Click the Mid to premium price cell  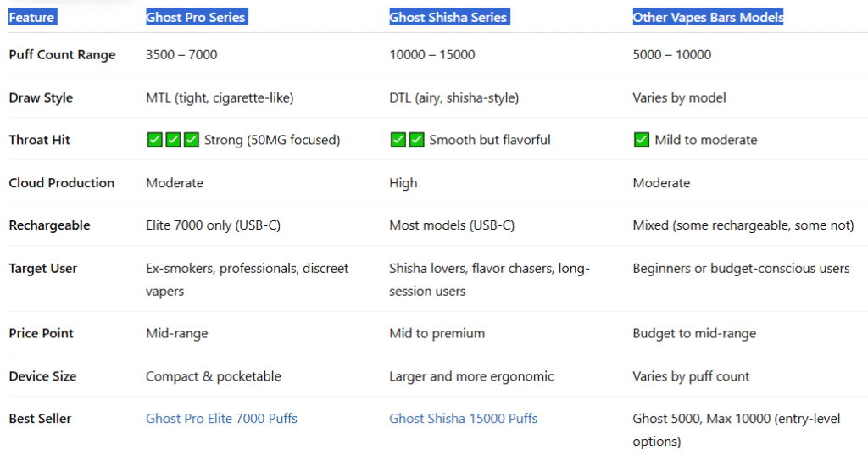(x=437, y=333)
